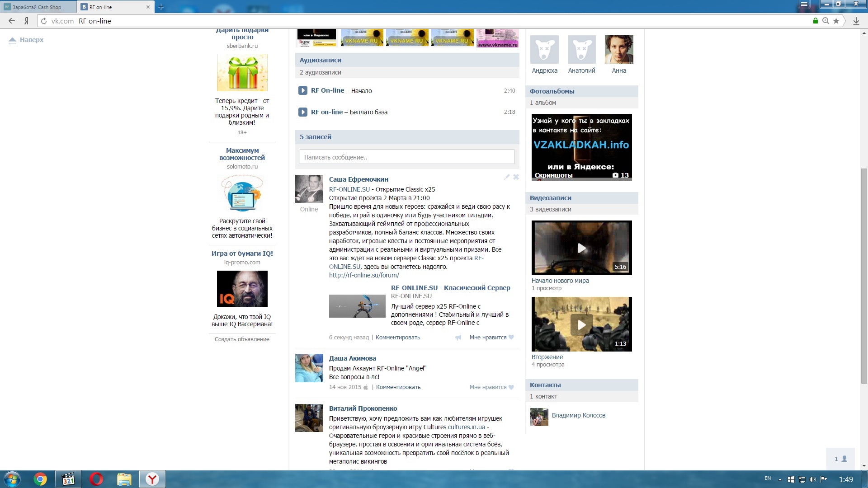868x488 pixels.
Task: Bookmark the page with the star icon
Action: point(836,21)
